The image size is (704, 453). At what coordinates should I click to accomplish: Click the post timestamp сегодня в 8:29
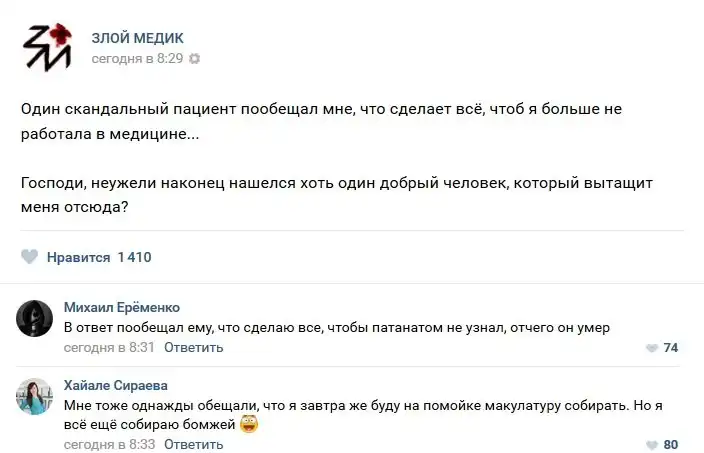[x=137, y=59]
